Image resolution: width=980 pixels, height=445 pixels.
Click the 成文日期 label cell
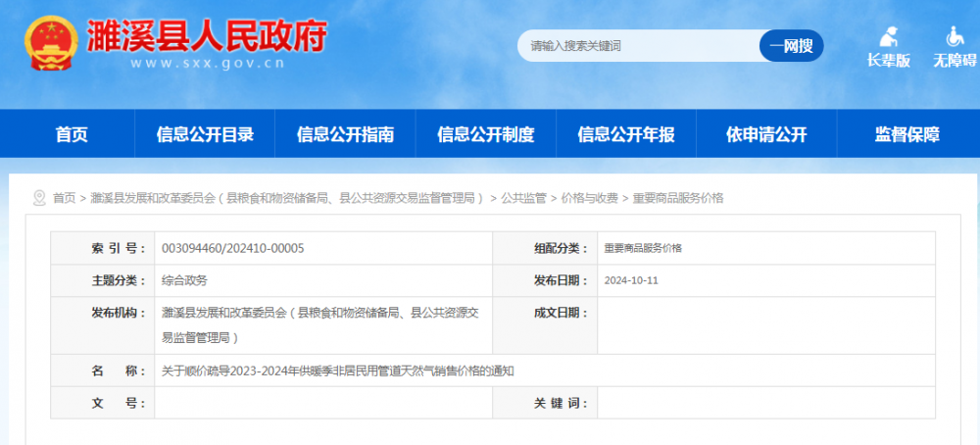coord(545,325)
